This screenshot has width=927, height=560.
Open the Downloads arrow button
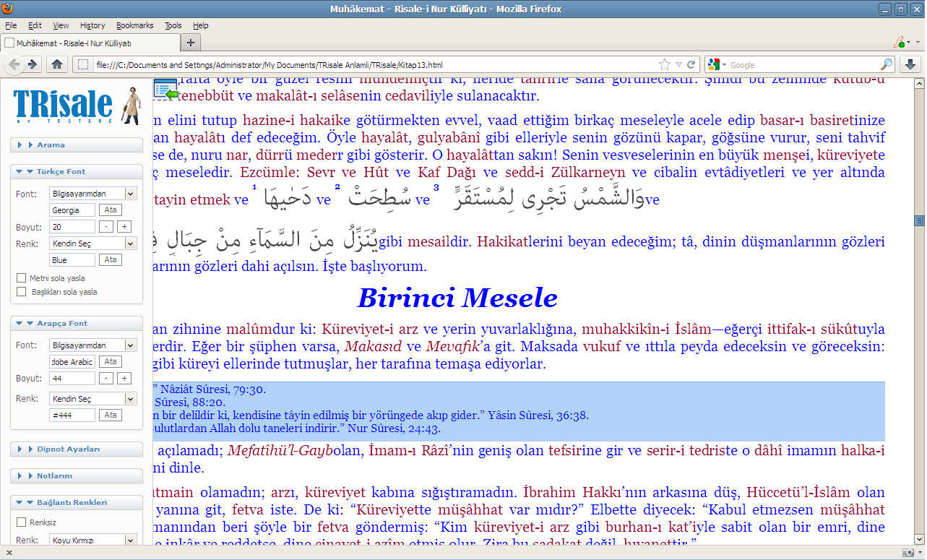click(x=910, y=64)
